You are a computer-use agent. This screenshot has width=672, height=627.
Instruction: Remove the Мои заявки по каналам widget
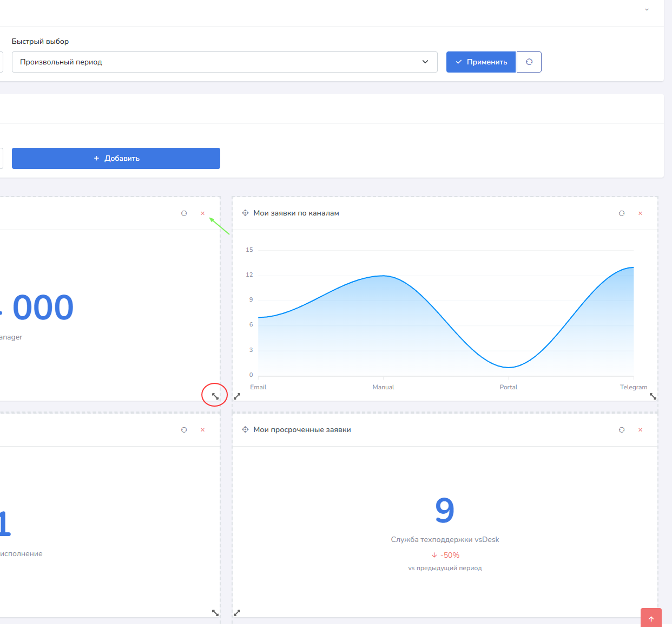[640, 213]
